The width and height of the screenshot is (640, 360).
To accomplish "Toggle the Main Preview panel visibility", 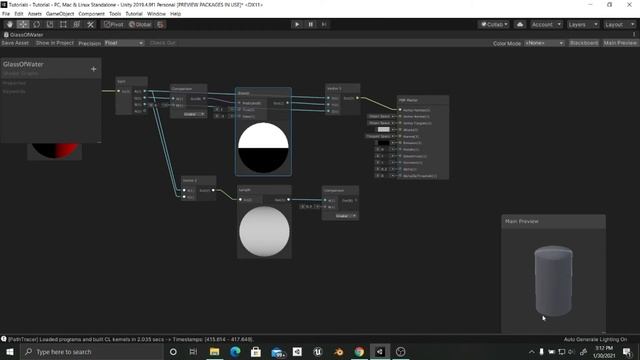I will [620, 43].
